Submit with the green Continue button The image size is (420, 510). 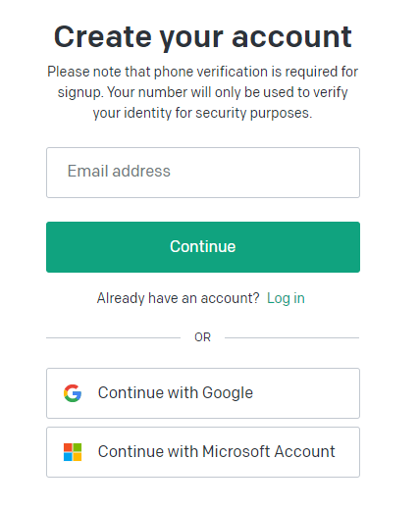click(x=203, y=247)
